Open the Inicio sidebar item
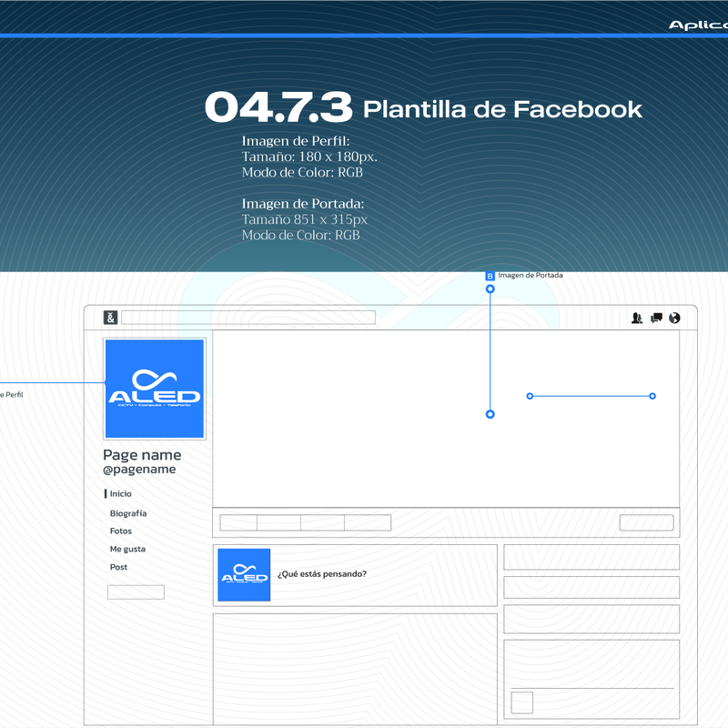Viewport: 728px width, 728px height. pyautogui.click(x=120, y=494)
